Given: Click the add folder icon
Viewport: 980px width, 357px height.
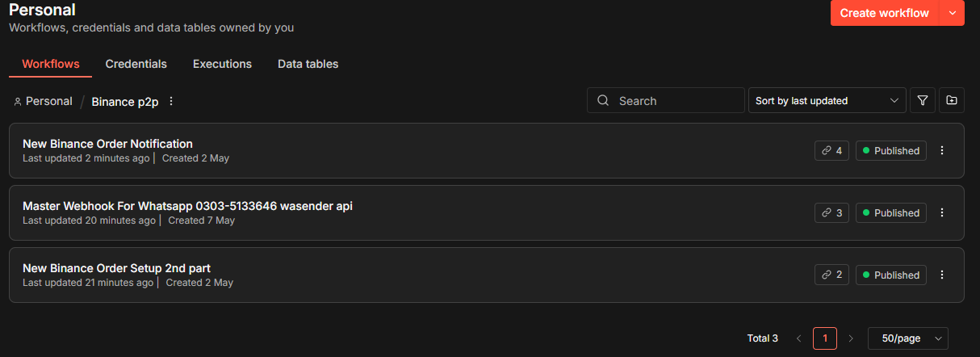Looking at the screenshot, I should 952,101.
